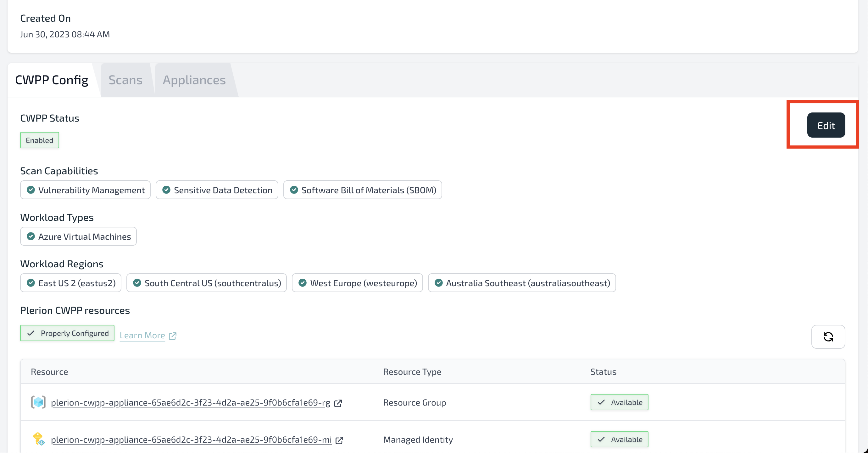Click external-link icon after the -mi resource
Screen dimensions: 868x453
coord(339,440)
